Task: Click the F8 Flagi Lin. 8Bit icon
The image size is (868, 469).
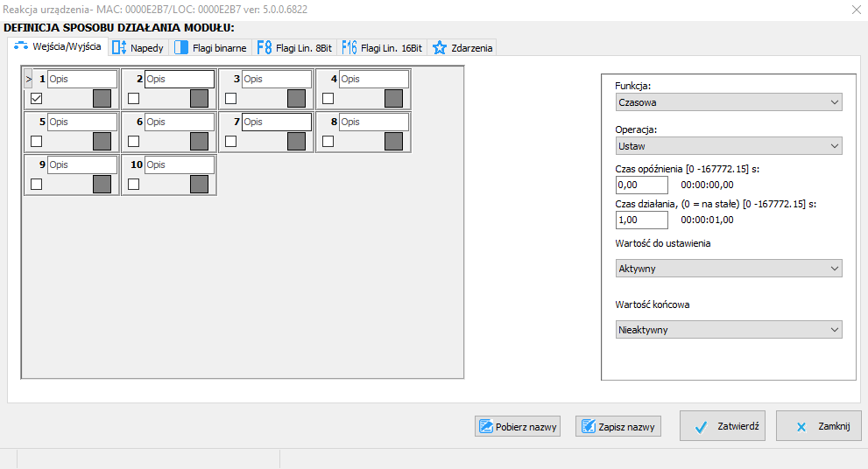Action: [x=264, y=47]
